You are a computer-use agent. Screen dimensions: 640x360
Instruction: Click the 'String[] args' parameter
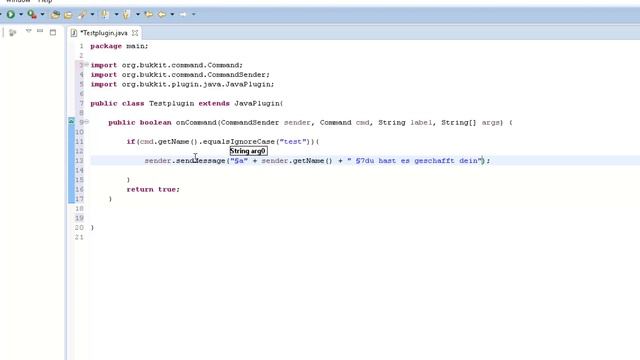click(x=470, y=122)
